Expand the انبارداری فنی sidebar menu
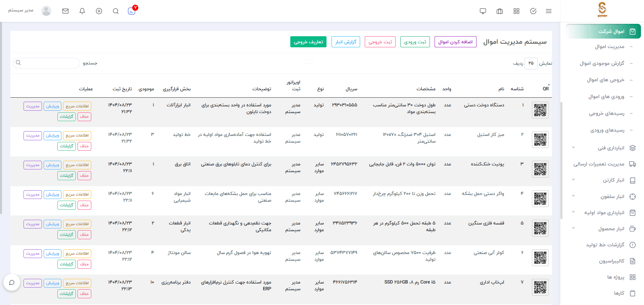Screen dimensions: 644x305 click(x=604, y=148)
